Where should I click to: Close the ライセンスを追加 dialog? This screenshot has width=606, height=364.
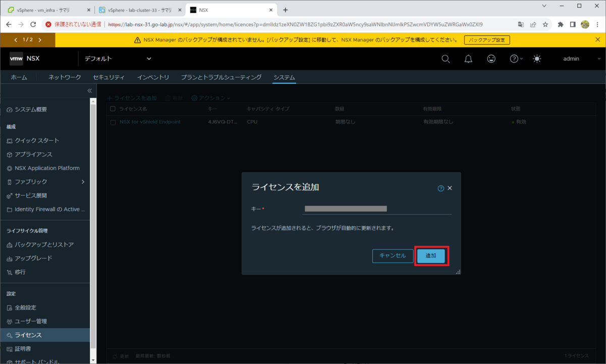450,188
